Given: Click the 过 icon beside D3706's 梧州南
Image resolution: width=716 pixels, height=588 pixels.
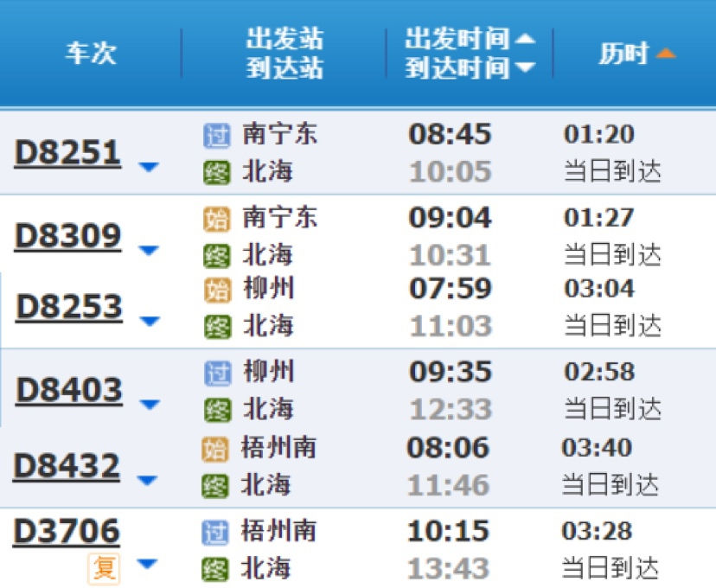Looking at the screenshot, I should click(x=214, y=531).
